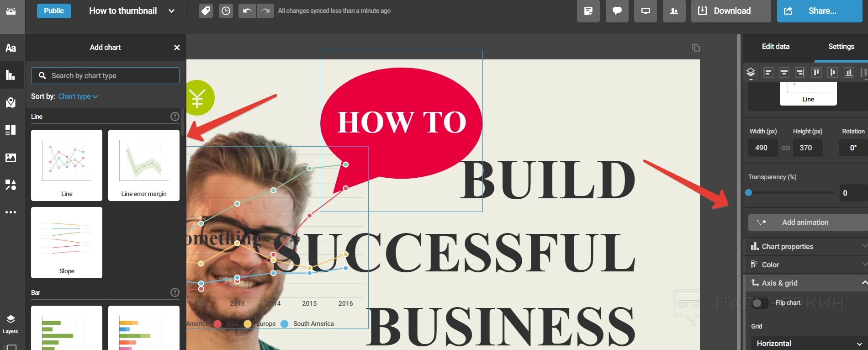Click the Rotation input field
Screen dimensions: 868x350
tap(853, 148)
